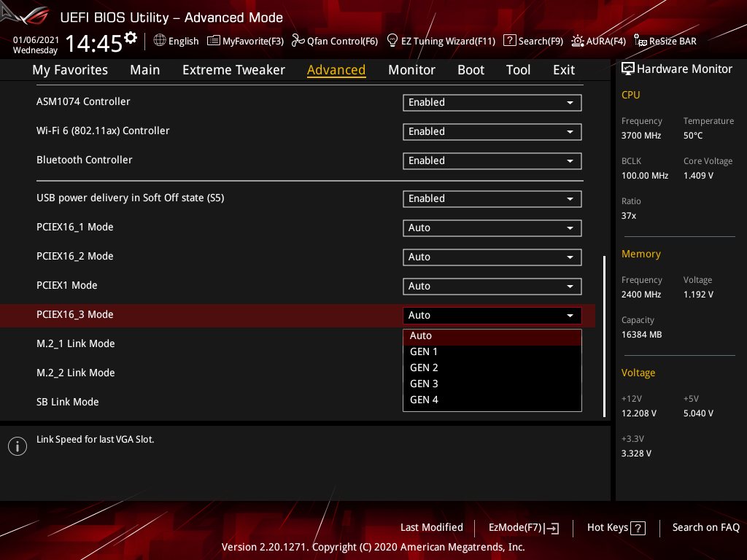Select SB Link Mode row
Viewport: 747px width, 560px height.
[68, 402]
